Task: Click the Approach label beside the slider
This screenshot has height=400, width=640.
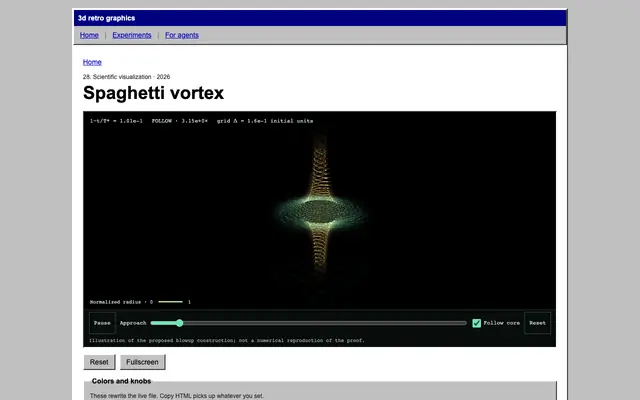Action: tap(133, 323)
